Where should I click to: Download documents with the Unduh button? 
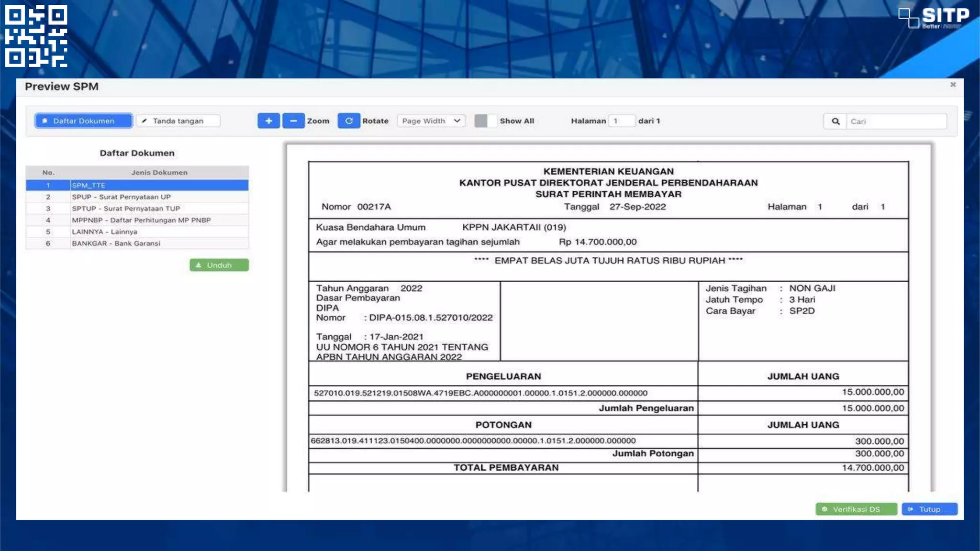[x=219, y=265]
